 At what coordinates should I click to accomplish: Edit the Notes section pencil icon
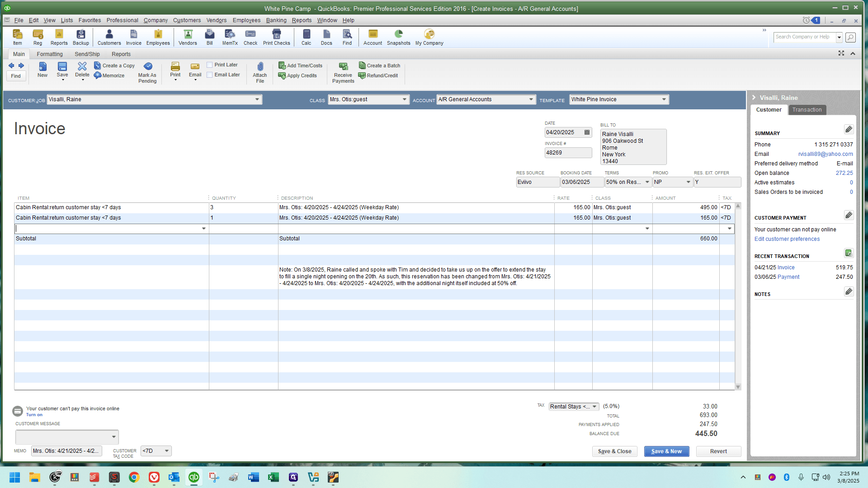coord(849,291)
